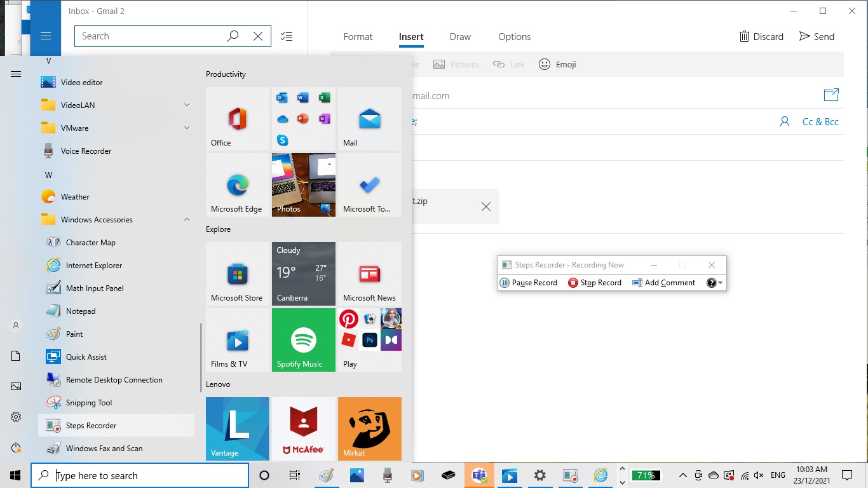Collapse the Windows Accessories folder

tap(187, 220)
